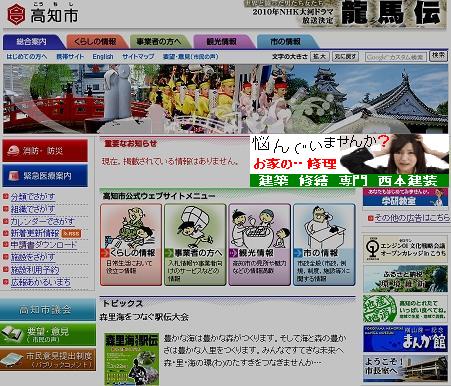
Task: Select the 事業者の方へ illustrated menu tile
Action: tap(195, 245)
